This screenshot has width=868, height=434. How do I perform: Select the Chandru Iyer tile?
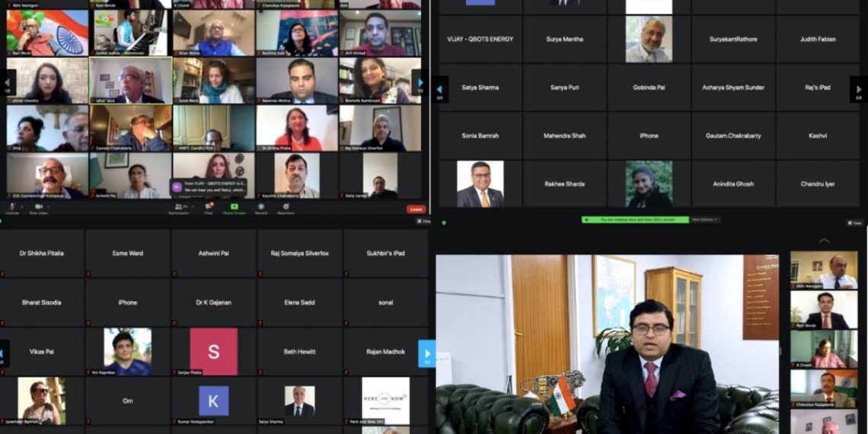tap(818, 183)
